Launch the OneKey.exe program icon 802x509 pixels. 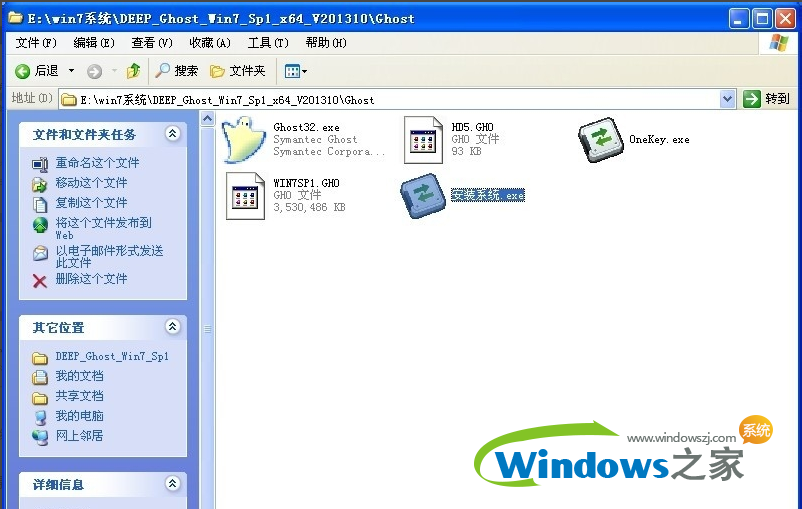601,139
